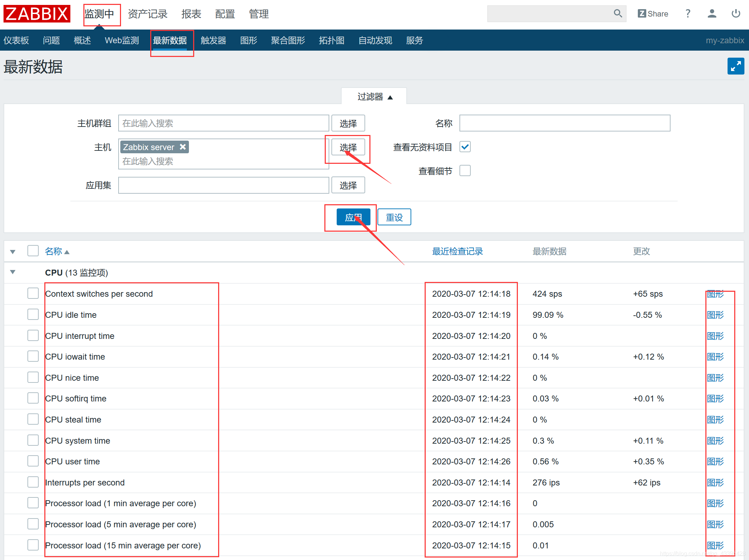Tick the 查看细节 checkbox
The image size is (749, 560).
(465, 171)
